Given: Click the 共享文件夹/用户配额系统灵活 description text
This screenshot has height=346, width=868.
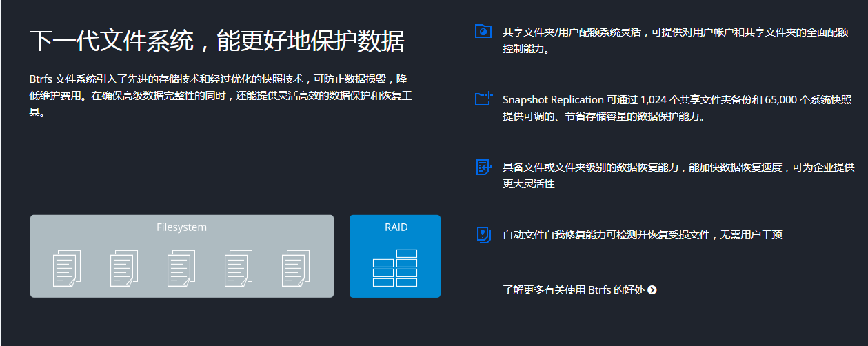Looking at the screenshot, I should (675, 41).
